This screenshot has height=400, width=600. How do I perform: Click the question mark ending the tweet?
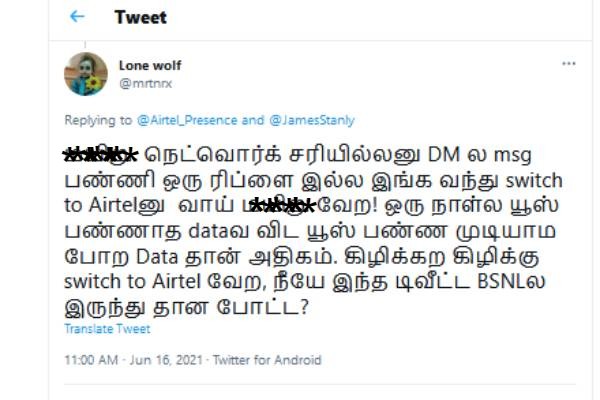tap(304, 307)
